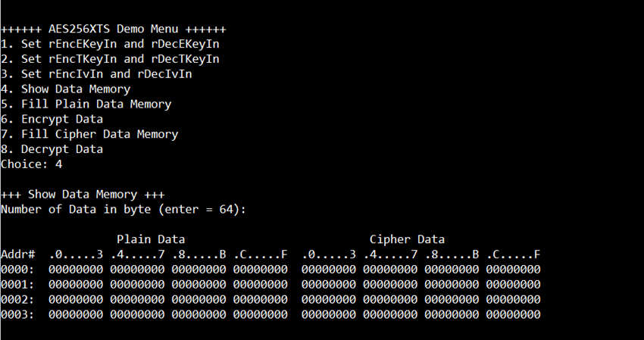Click the +++ Show Data Memory +++ heading
This screenshot has width=644, height=340.
point(83,194)
